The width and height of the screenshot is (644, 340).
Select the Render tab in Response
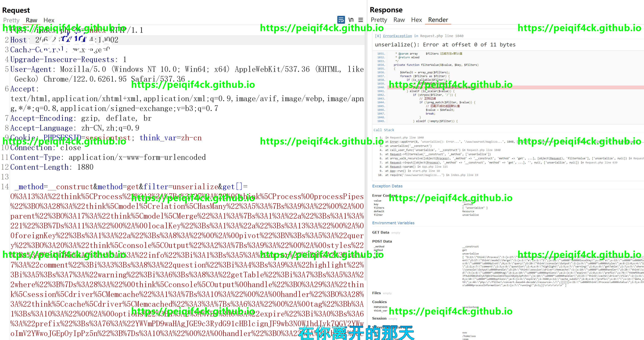tap(438, 20)
